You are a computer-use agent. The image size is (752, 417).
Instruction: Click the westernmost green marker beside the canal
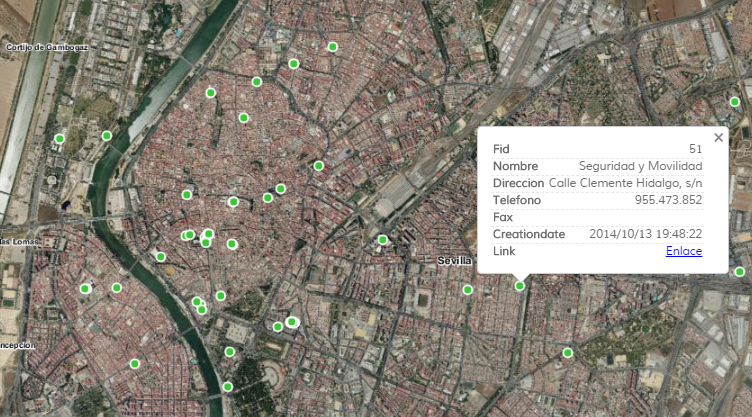[60, 139]
